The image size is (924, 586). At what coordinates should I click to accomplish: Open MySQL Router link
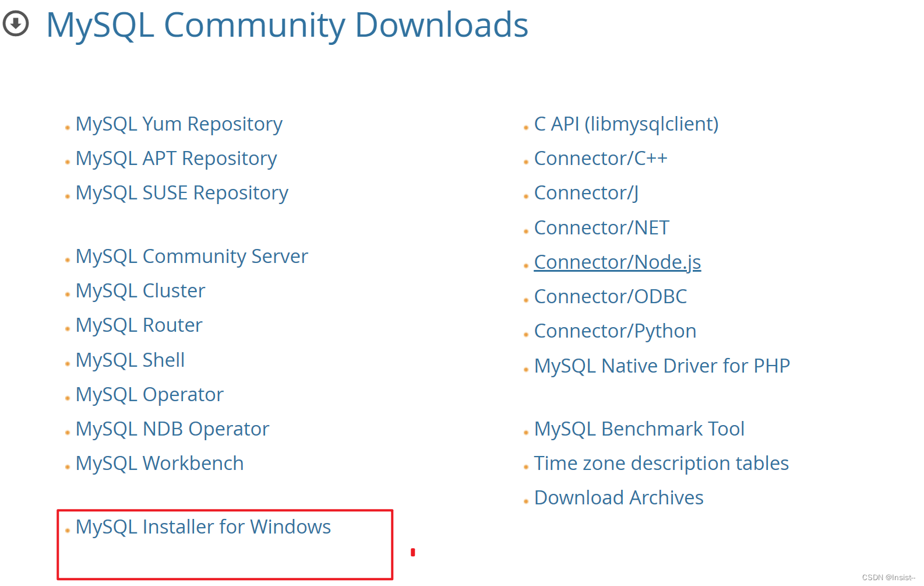139,325
